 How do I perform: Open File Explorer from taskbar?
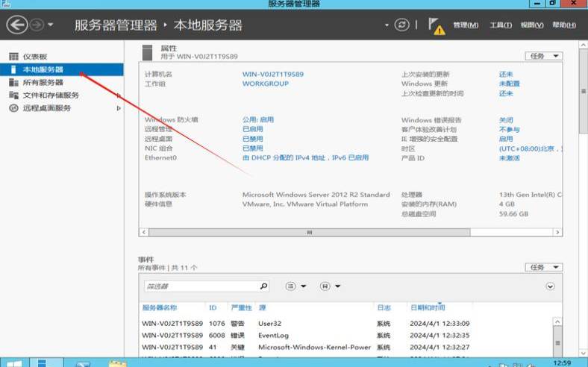[x=117, y=363]
